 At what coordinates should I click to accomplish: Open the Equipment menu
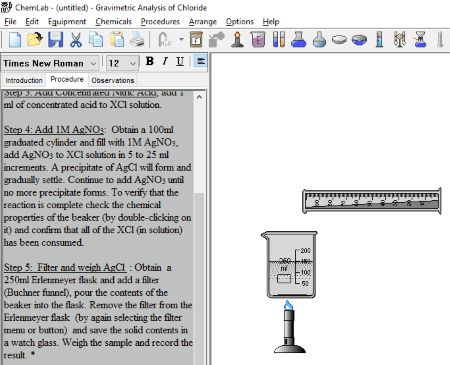click(67, 22)
